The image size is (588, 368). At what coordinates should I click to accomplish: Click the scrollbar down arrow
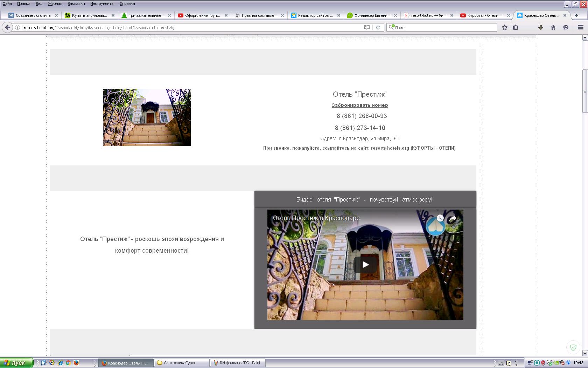(x=584, y=353)
